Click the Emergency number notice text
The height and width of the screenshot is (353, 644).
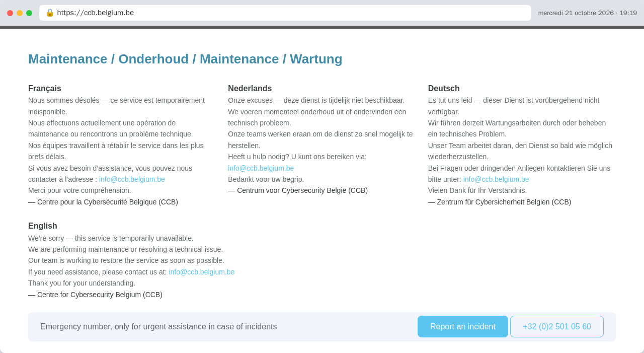[158, 327]
